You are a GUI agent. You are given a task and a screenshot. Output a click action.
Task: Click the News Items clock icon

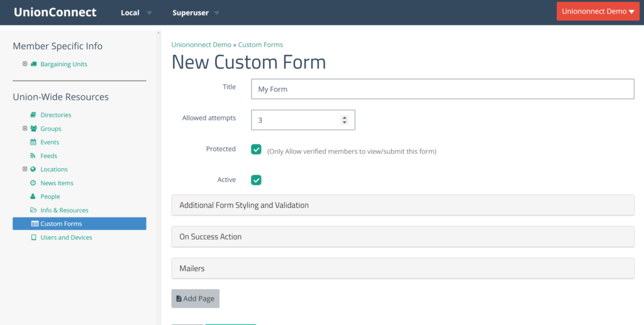point(33,183)
